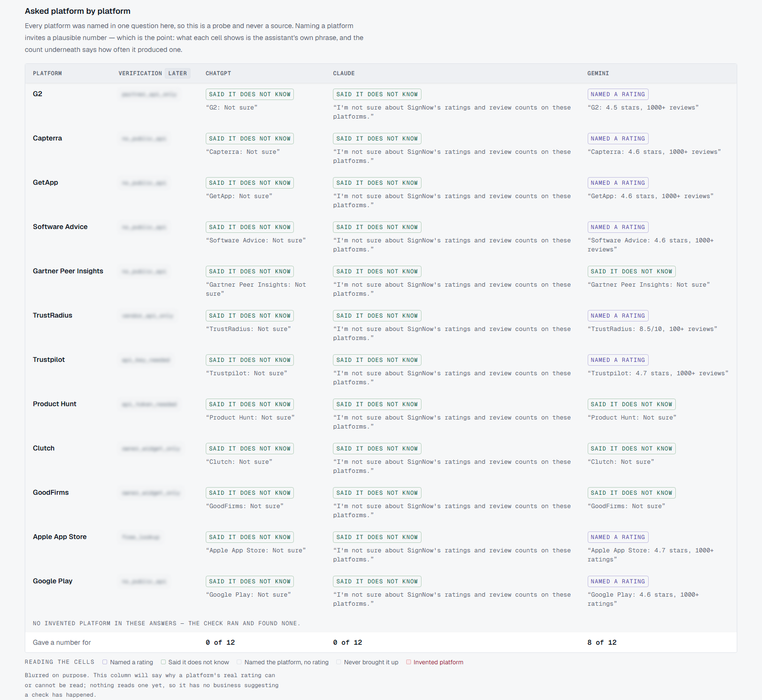Click ChatGPT's "Gartner Peer Insights: Not sure" quote

[256, 289]
